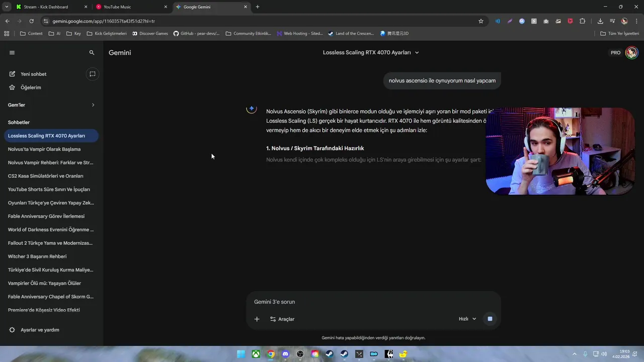
Task: Open the Hızlı model selector dropdown
Action: (x=467, y=319)
